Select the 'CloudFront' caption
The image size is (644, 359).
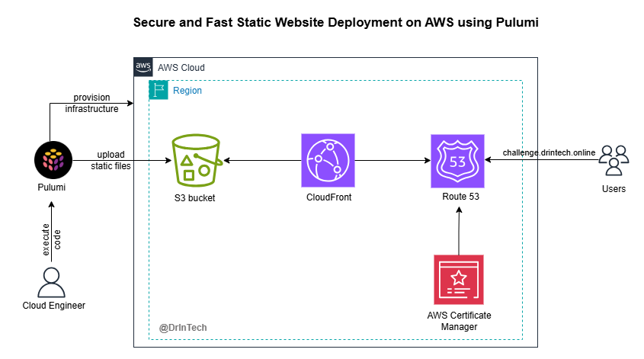coord(329,197)
